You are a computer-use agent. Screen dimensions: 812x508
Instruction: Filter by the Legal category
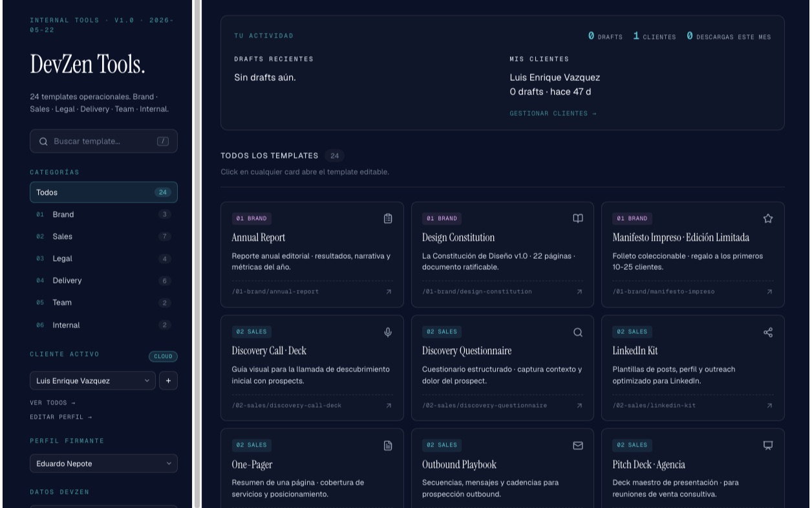[103, 258]
